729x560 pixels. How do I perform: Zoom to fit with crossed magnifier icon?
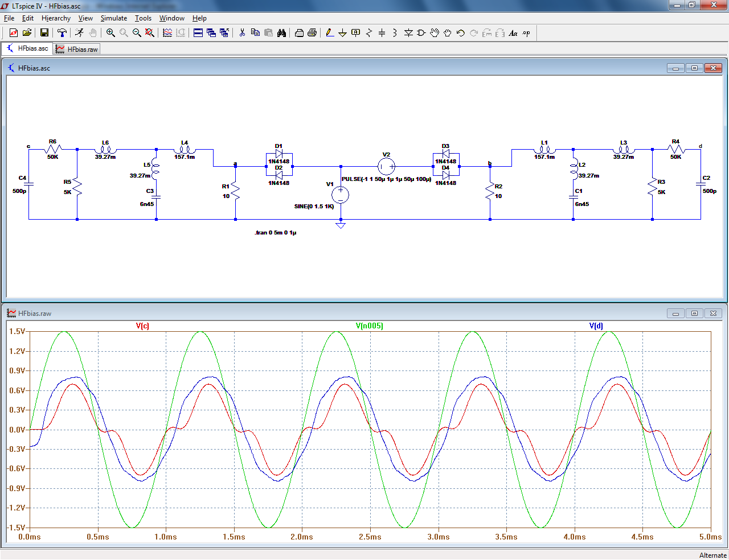[150, 33]
